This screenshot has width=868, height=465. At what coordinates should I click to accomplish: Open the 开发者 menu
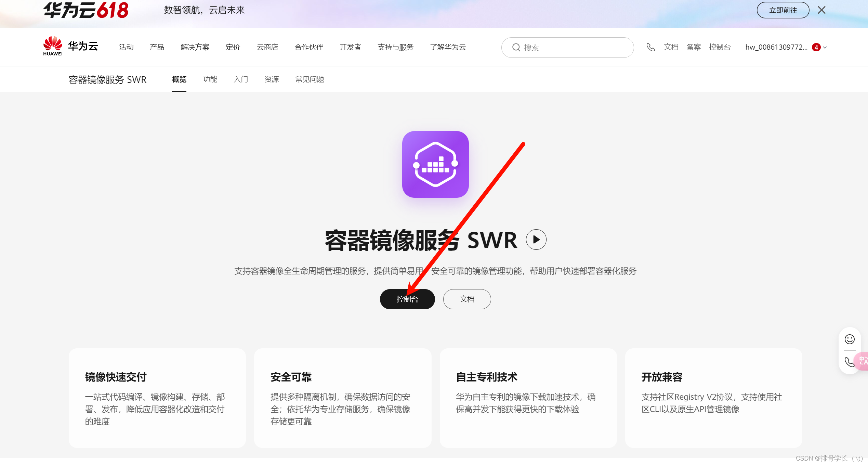pos(350,47)
